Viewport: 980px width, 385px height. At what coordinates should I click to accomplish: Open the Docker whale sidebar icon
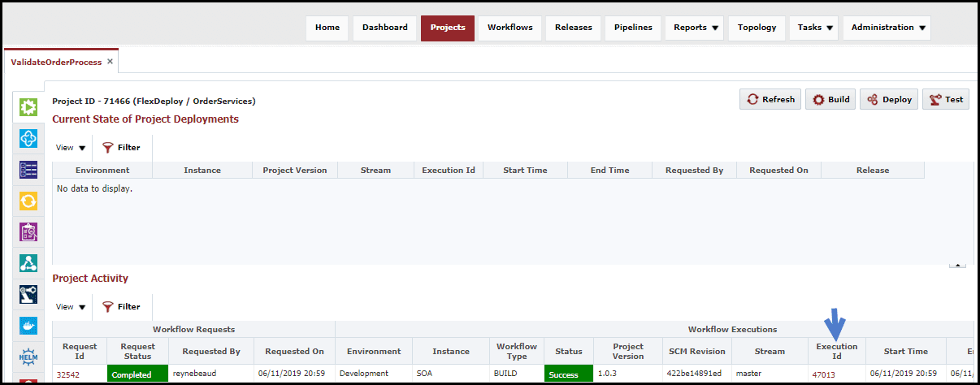click(28, 326)
